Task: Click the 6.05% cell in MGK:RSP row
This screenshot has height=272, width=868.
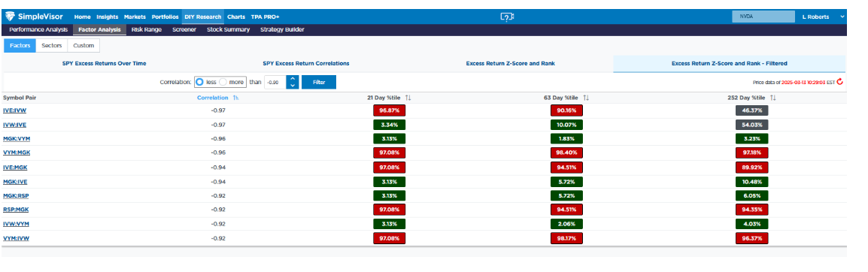Action: 751,195
